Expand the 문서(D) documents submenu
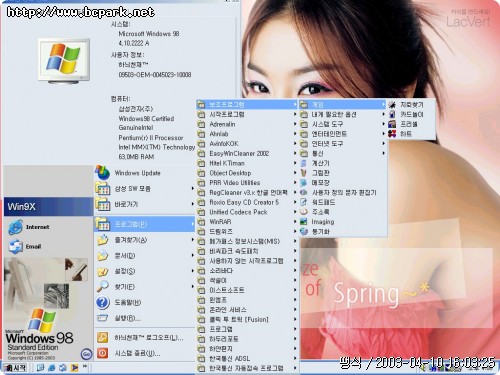The height and width of the screenshot is (375, 500). 144,256
